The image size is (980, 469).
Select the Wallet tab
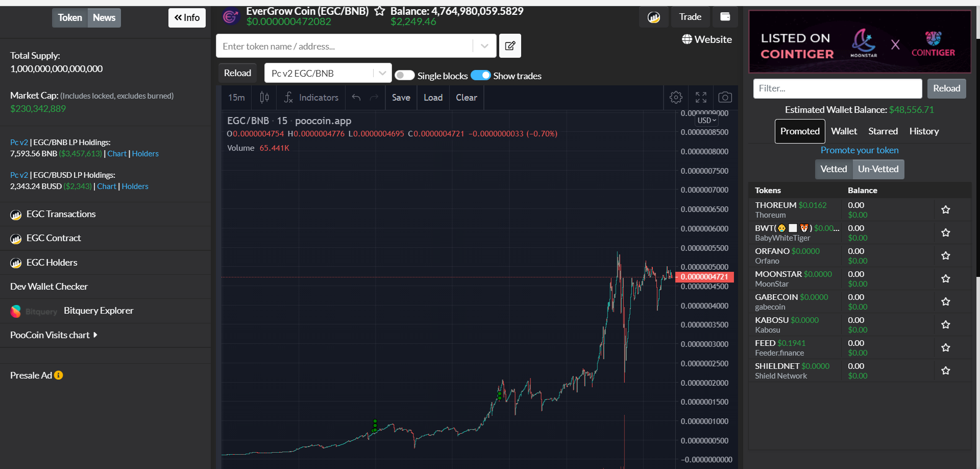point(844,131)
